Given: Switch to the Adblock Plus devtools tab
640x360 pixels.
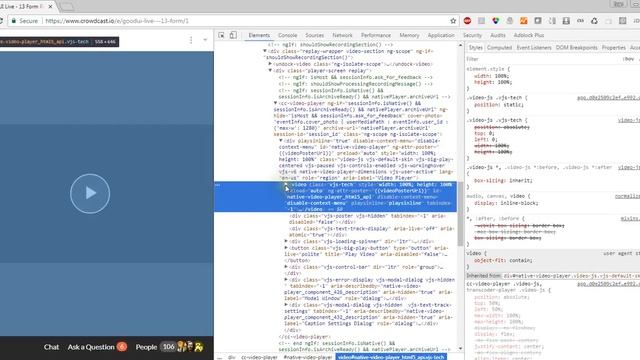Looking at the screenshot, I should (529, 36).
